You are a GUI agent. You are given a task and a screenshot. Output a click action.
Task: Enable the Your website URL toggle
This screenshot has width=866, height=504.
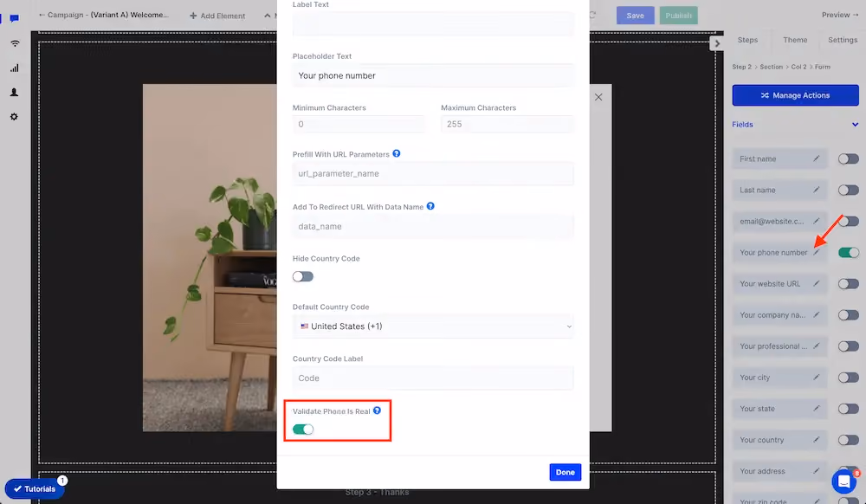pos(849,284)
